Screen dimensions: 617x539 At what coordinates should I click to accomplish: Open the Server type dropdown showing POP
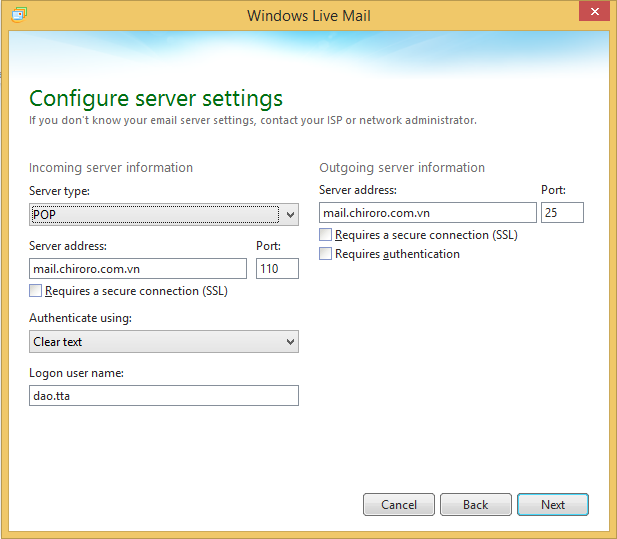[164, 214]
